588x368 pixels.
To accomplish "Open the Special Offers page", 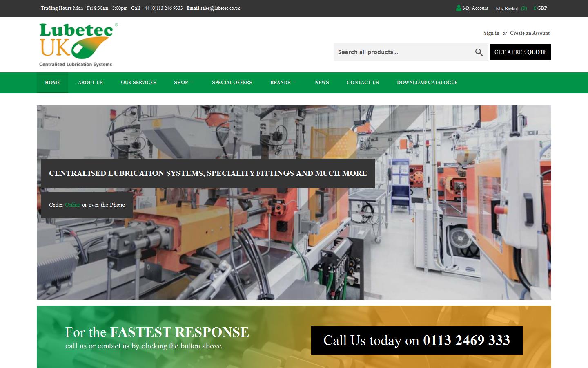I will (x=232, y=83).
